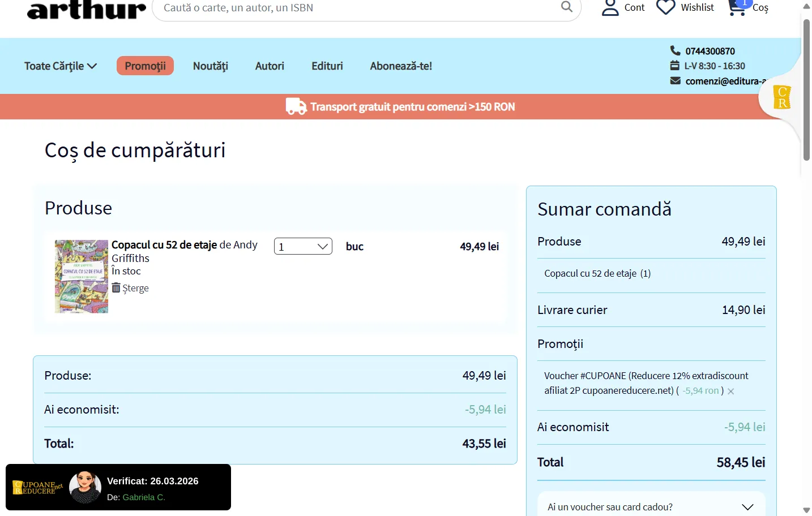This screenshot has width=812, height=516.
Task: Open the quantity dropdown for the book
Action: pos(303,247)
